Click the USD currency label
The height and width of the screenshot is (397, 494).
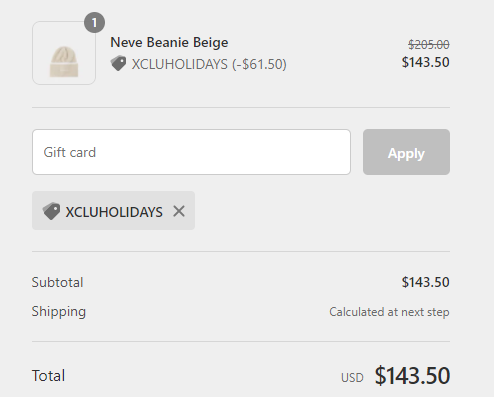pyautogui.click(x=352, y=378)
